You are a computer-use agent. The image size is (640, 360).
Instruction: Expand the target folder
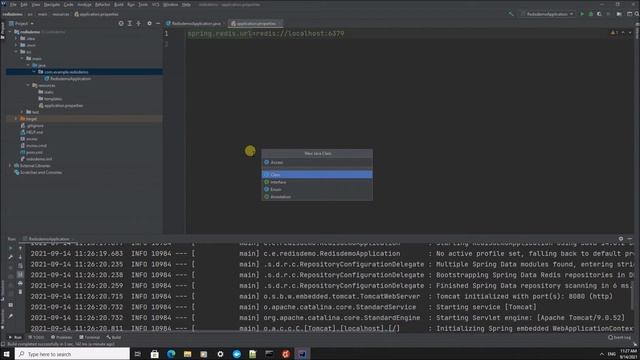[x=16, y=119]
